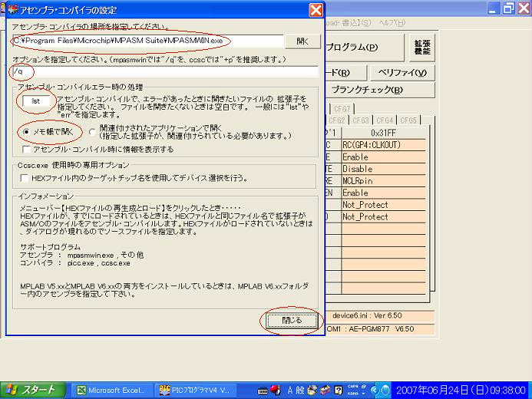Enable 'アセンブル・コンパイル時に情報を表示する' checkbox
This screenshot has width=532, height=399.
[27, 149]
